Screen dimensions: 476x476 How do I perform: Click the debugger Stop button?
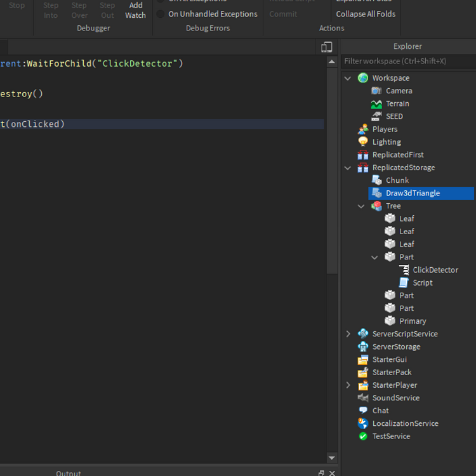(x=17, y=5)
